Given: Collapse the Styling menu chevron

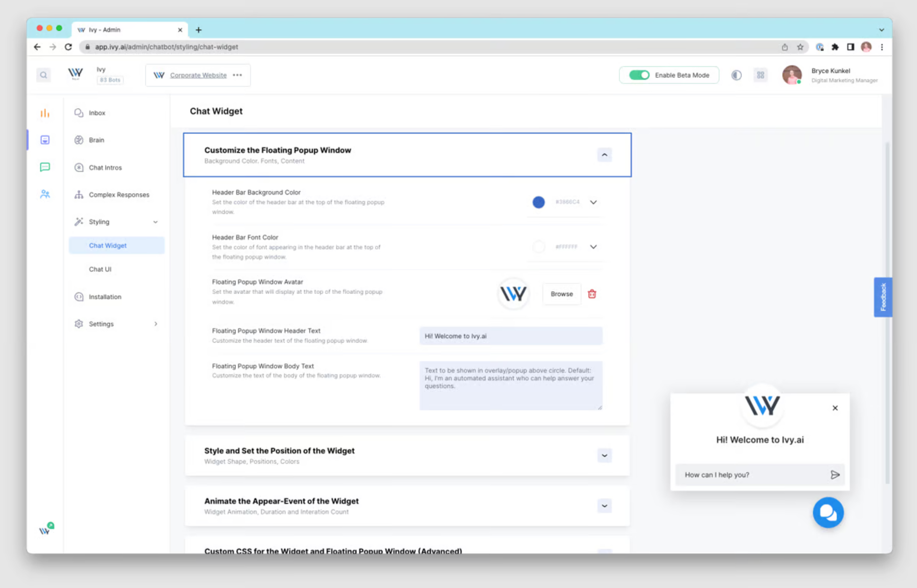Looking at the screenshot, I should (155, 222).
